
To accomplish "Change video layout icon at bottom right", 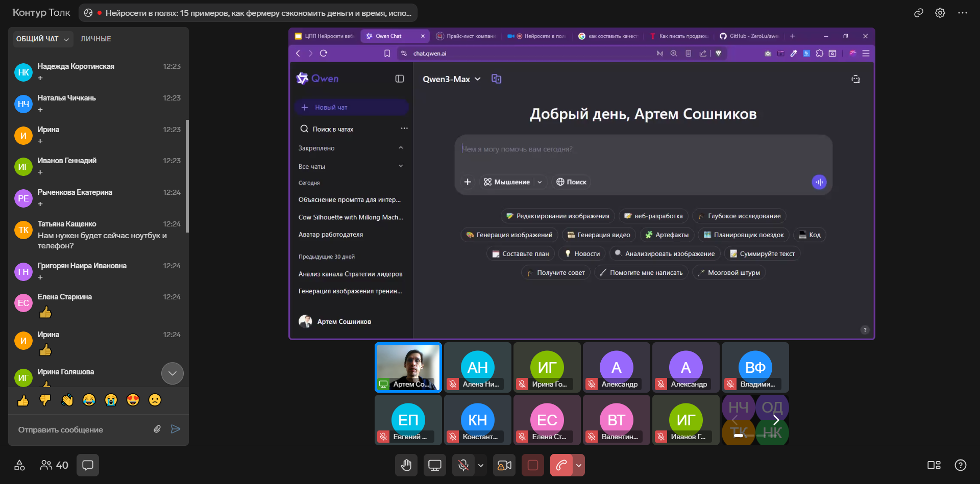I will (x=934, y=465).
